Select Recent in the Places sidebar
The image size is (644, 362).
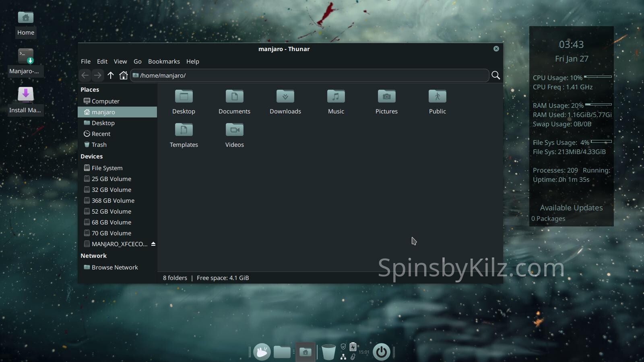(101, 134)
